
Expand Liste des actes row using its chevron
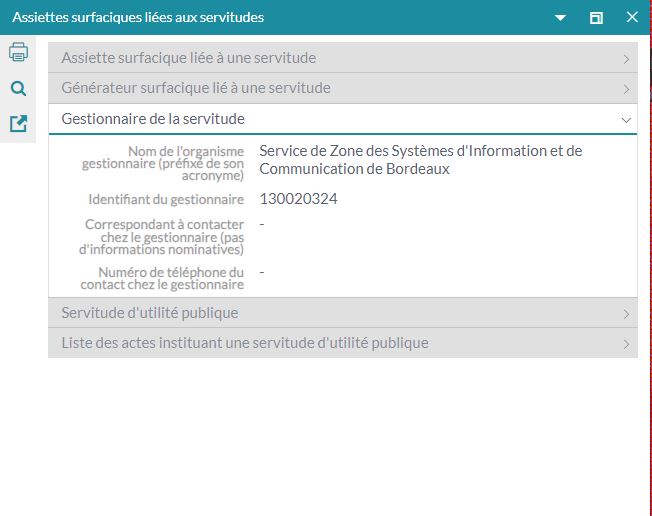pos(626,344)
